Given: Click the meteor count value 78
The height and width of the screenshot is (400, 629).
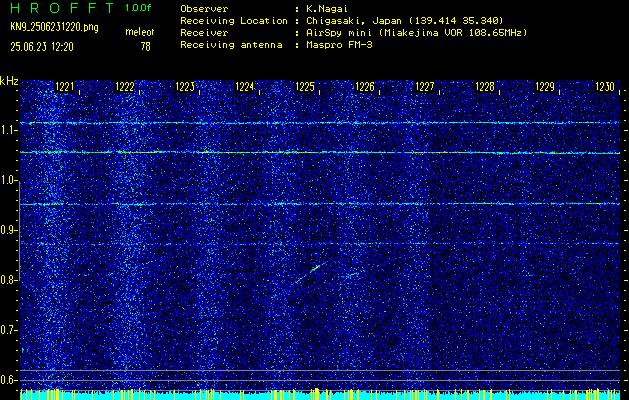Looking at the screenshot, I should 145,47.
